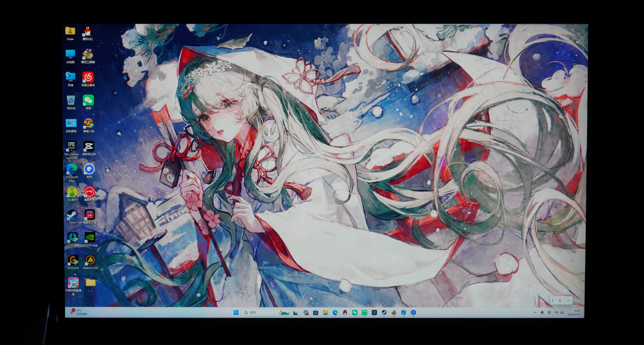Screen dimensions: 644x345
Task: Select the 回收站 recycle bin icon
Action: click(71, 102)
